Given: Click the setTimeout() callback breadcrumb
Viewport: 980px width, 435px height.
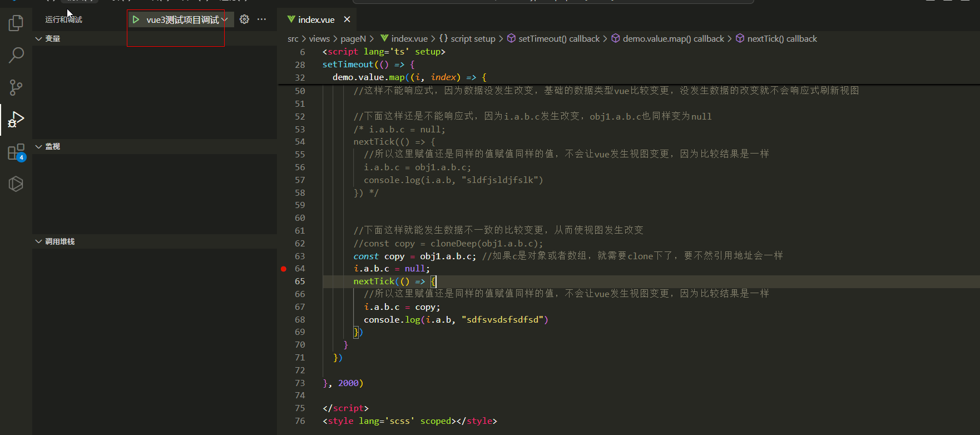Looking at the screenshot, I should coord(559,39).
